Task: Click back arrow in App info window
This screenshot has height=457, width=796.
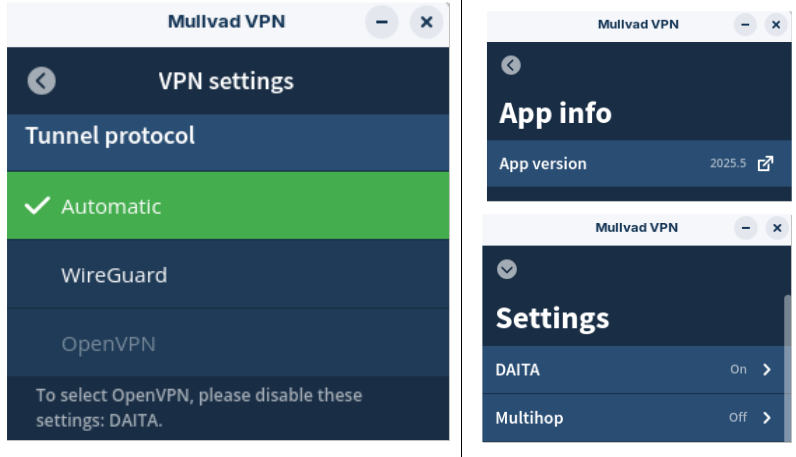Action: 511,65
